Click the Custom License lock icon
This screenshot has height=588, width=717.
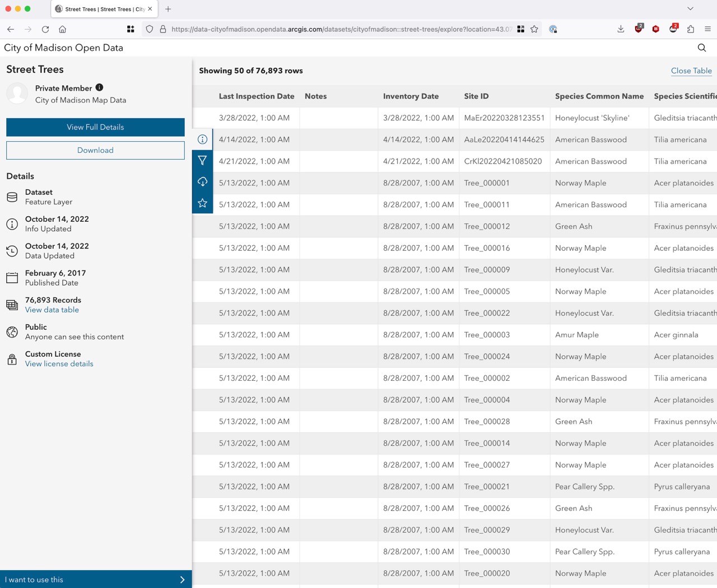point(12,359)
